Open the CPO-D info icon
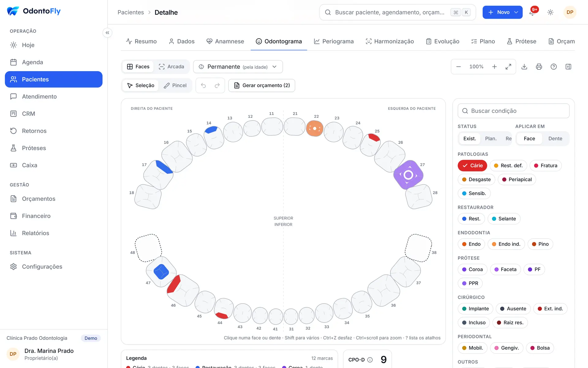 pos(370,360)
